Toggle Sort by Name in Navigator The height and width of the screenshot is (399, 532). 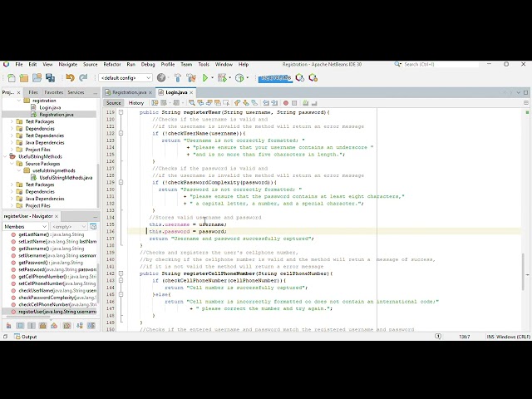tap(80, 326)
